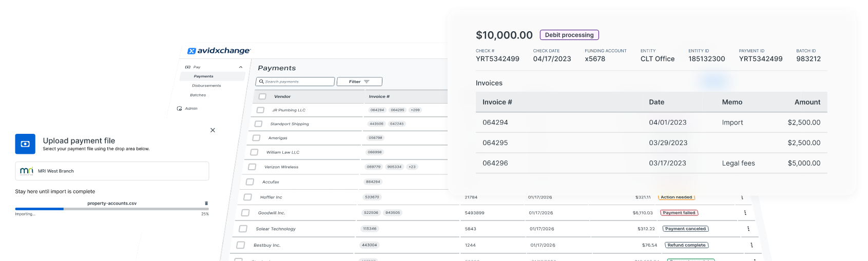Toggle the select-all checkbox beside Vendor header
The width and height of the screenshot is (868, 261).
coord(263,96)
